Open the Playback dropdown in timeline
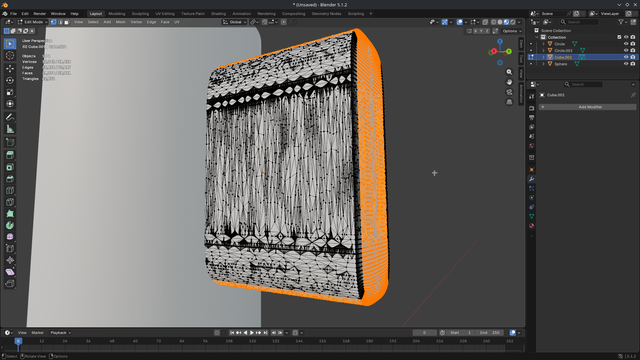The image size is (640, 360). click(x=60, y=333)
